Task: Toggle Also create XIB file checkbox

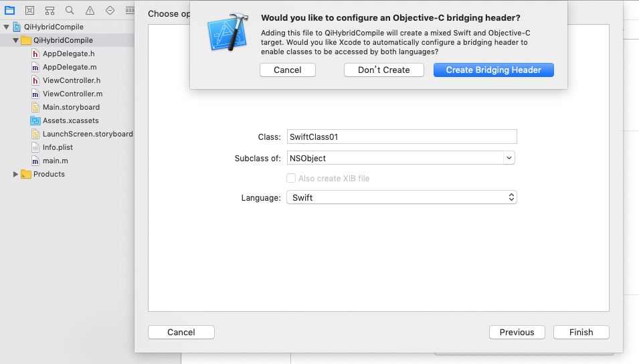Action: [x=291, y=178]
